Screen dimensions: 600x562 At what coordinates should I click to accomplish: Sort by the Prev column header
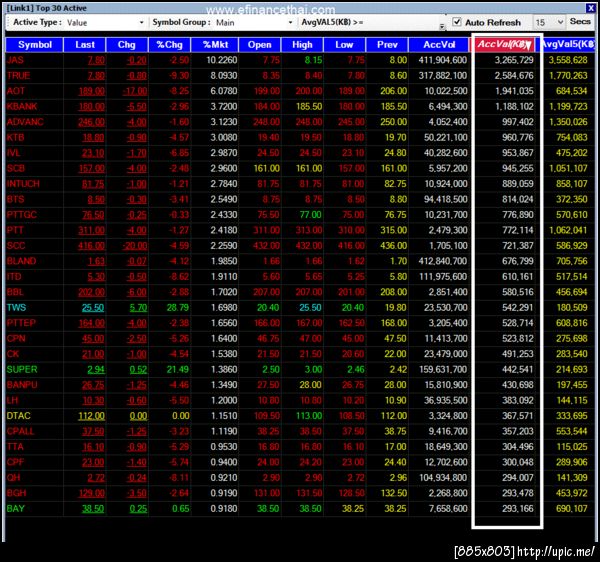[387, 45]
